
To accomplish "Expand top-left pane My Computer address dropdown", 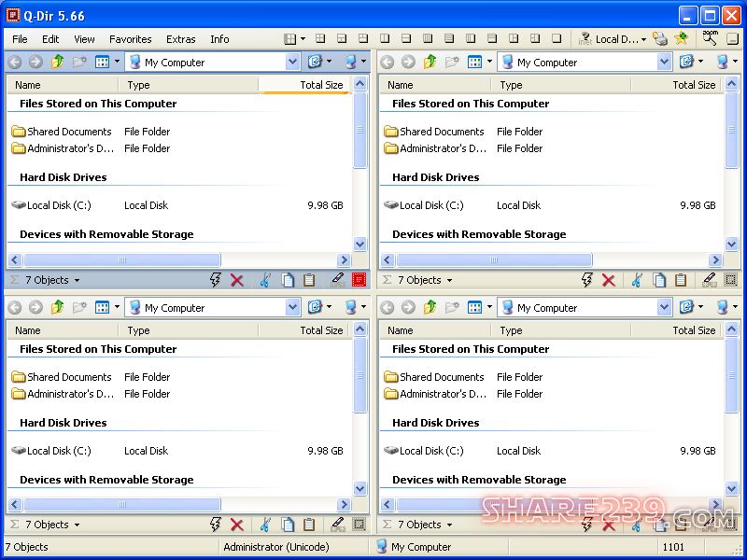I will pos(292,62).
